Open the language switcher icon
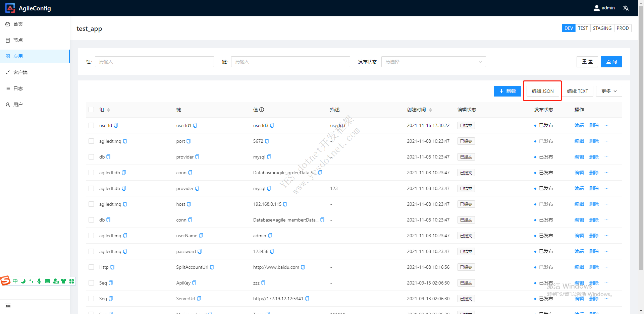This screenshot has width=644, height=314. (626, 8)
